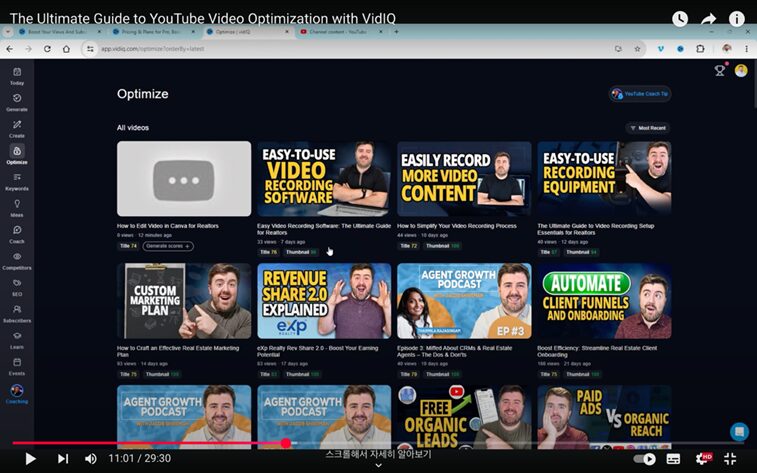Click the trophy icon in header
The image size is (757, 473).
(x=720, y=70)
